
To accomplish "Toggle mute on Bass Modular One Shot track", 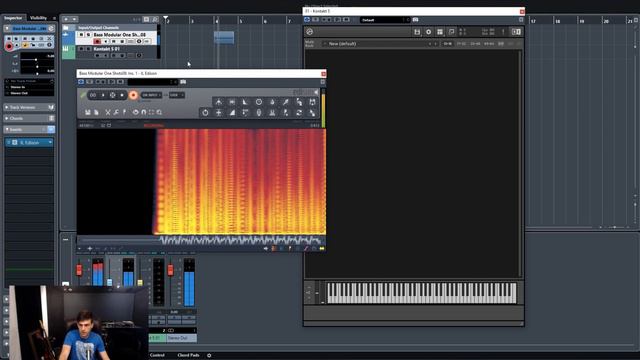I will click(81, 35).
